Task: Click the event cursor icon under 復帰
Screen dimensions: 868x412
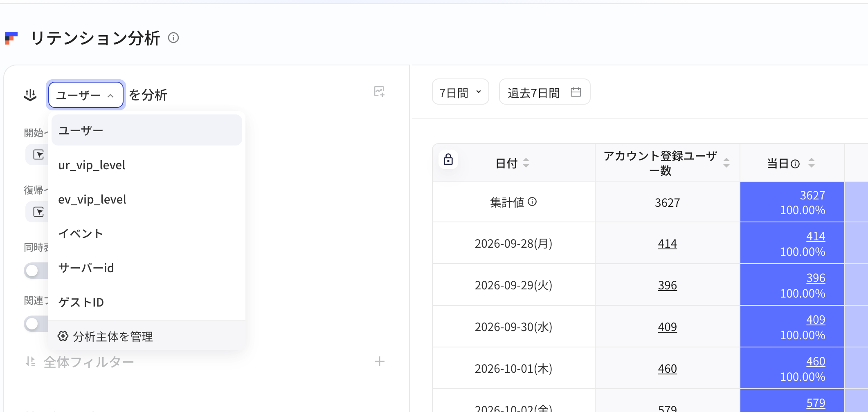Action: coord(38,212)
